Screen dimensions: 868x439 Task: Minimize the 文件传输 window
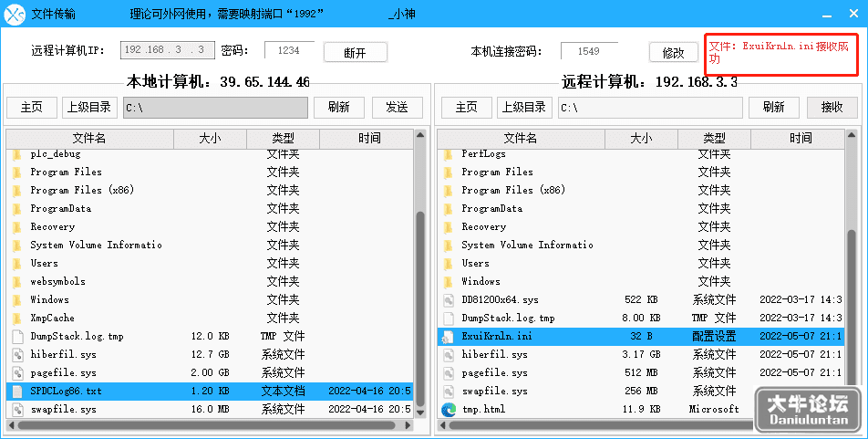827,15
